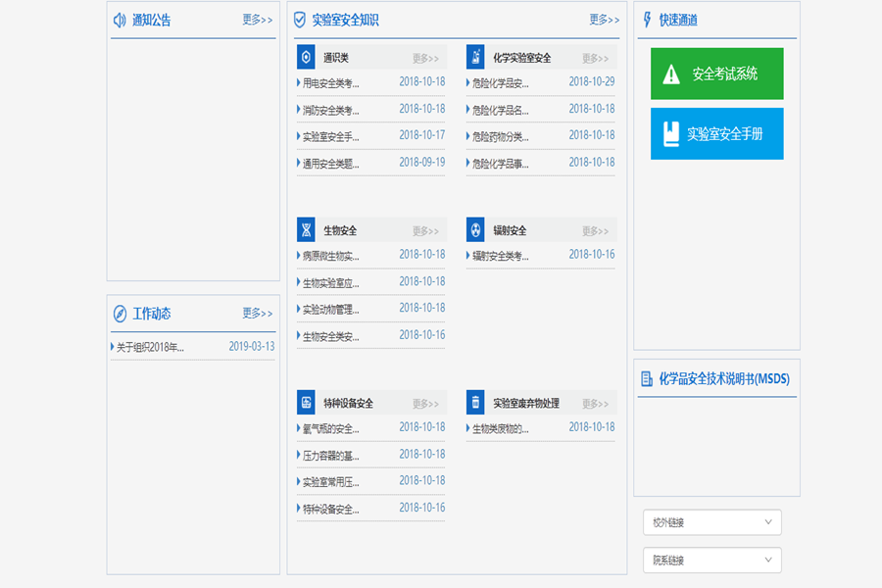Open the 氧气瓶的安全 article link
The height and width of the screenshot is (588, 882).
point(330,428)
